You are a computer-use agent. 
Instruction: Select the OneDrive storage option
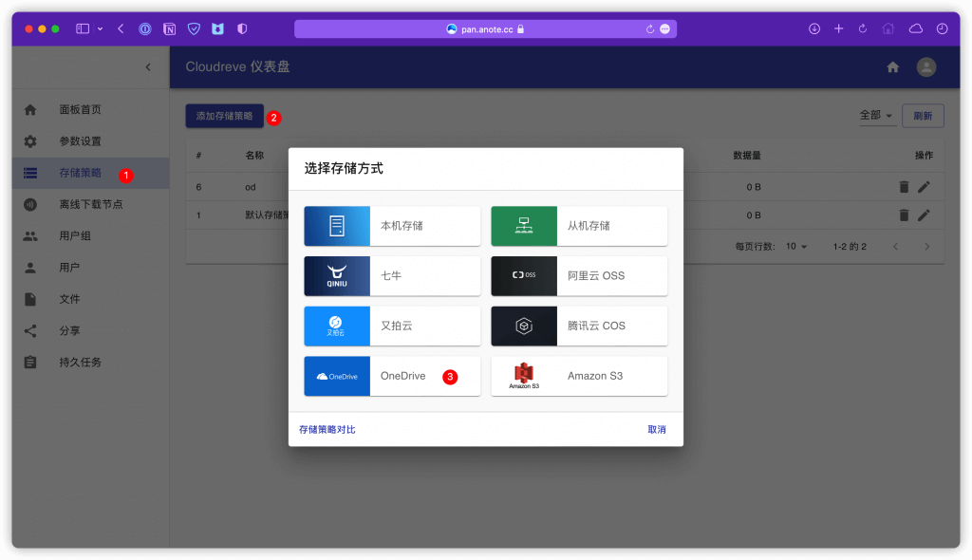[392, 376]
